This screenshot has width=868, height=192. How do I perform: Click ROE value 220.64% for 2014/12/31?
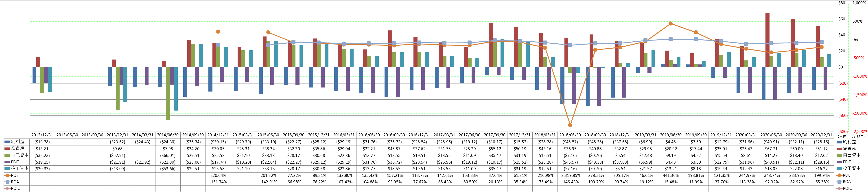[x=218, y=175]
